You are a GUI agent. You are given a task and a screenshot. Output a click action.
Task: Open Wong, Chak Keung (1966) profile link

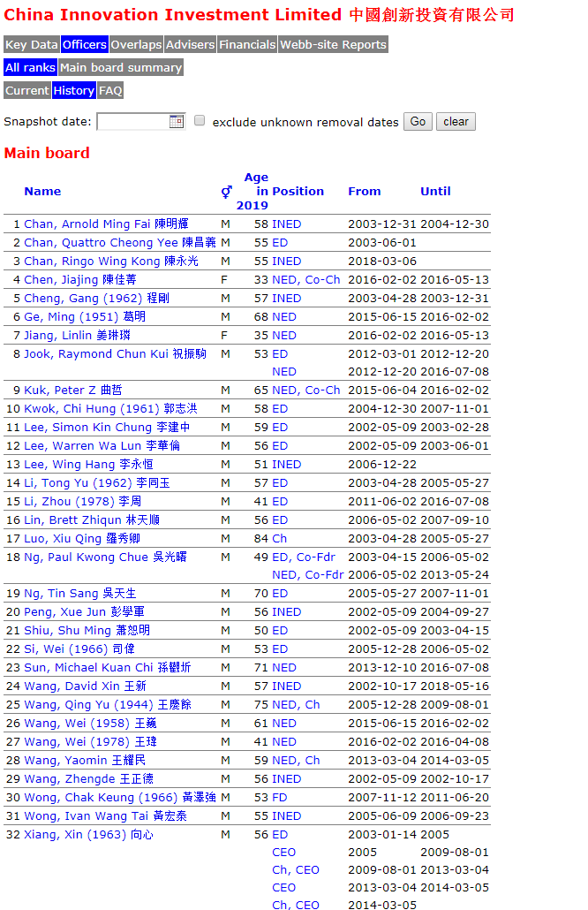(x=120, y=798)
